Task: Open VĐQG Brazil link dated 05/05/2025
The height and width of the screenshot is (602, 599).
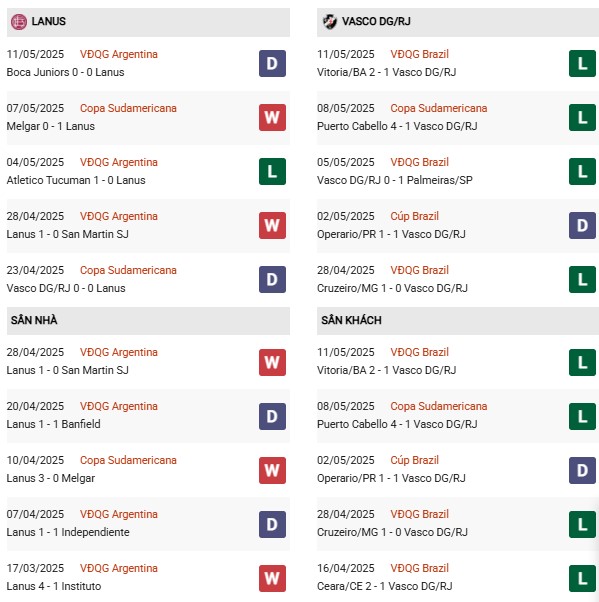Action: click(x=419, y=162)
